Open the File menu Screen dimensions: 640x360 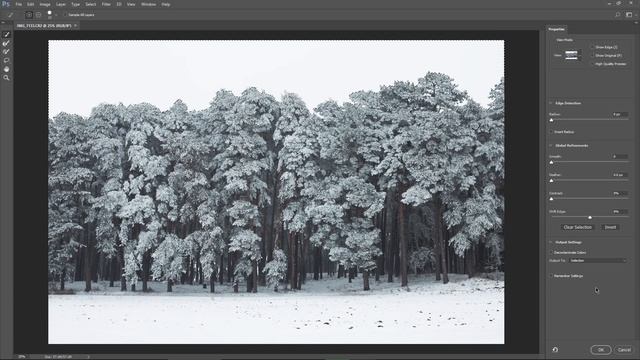pos(19,4)
